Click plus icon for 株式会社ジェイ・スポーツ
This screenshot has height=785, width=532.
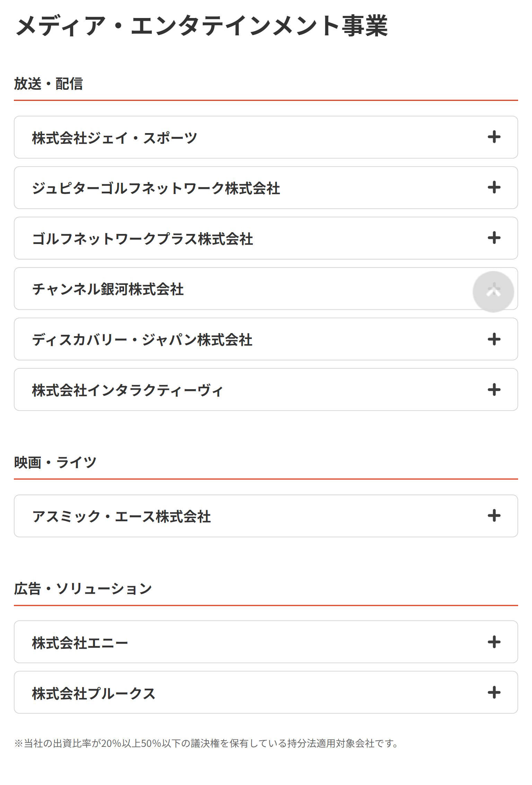pos(494,137)
